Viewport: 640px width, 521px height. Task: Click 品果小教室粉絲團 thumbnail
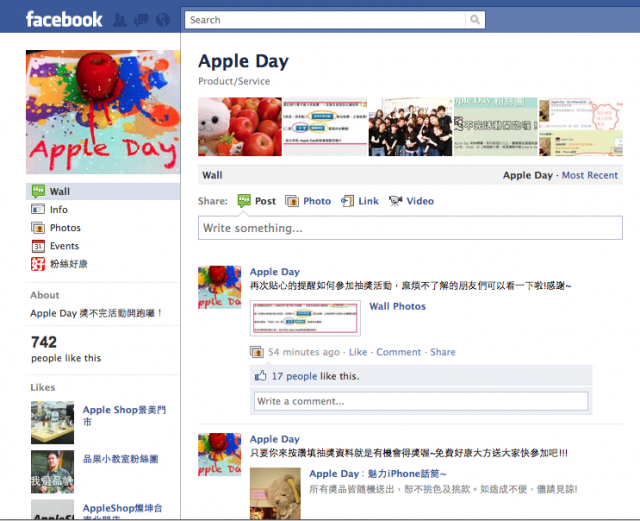click(x=52, y=472)
